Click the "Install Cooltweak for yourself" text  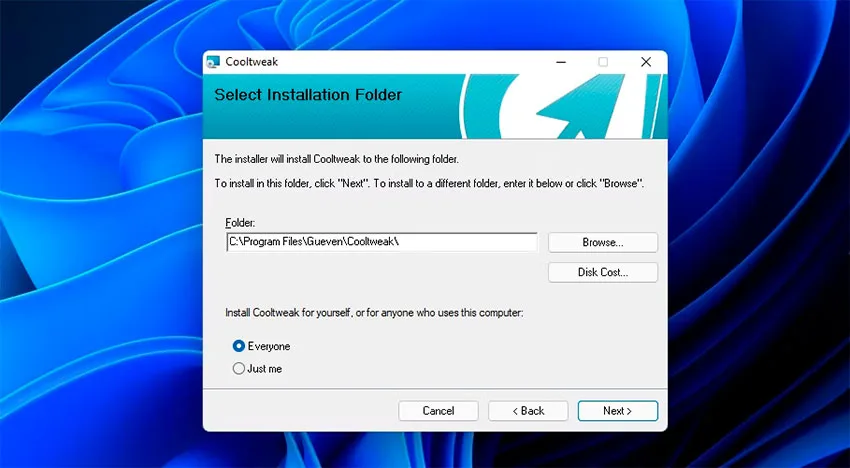(375, 313)
